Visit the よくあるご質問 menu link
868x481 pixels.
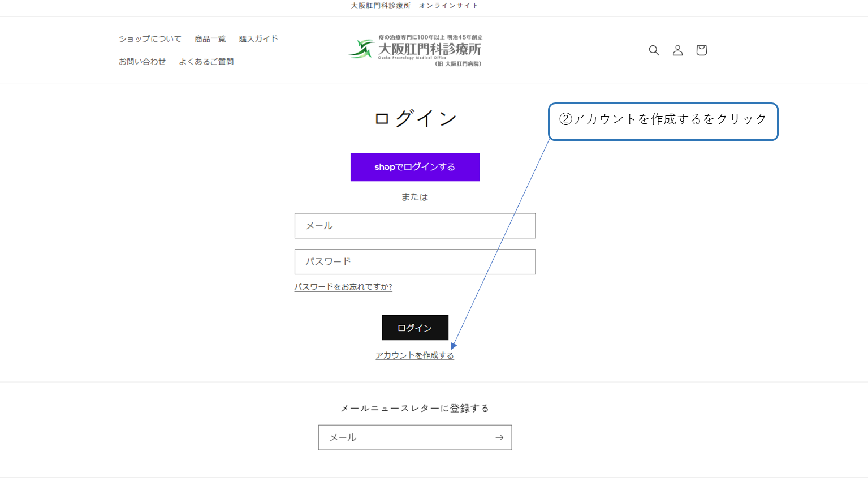click(206, 62)
